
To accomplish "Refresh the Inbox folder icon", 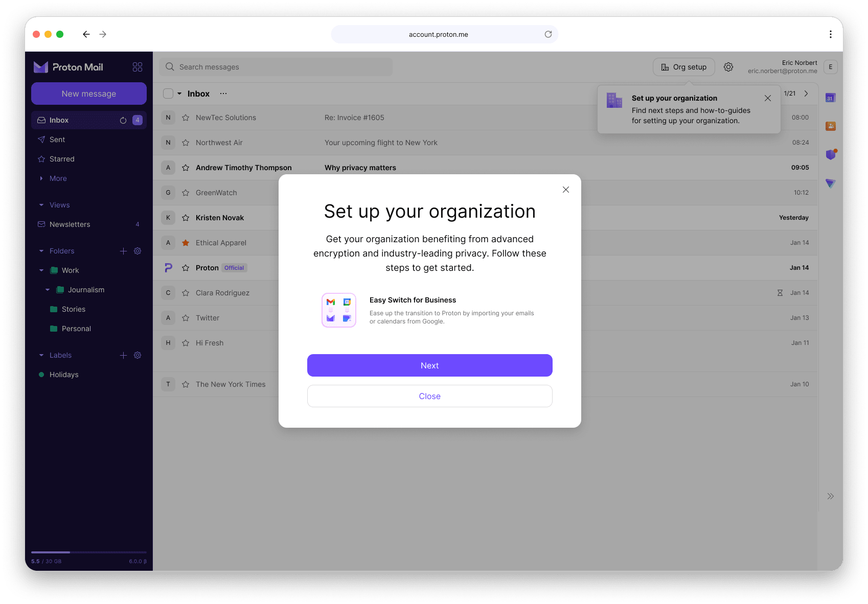I will (123, 120).
